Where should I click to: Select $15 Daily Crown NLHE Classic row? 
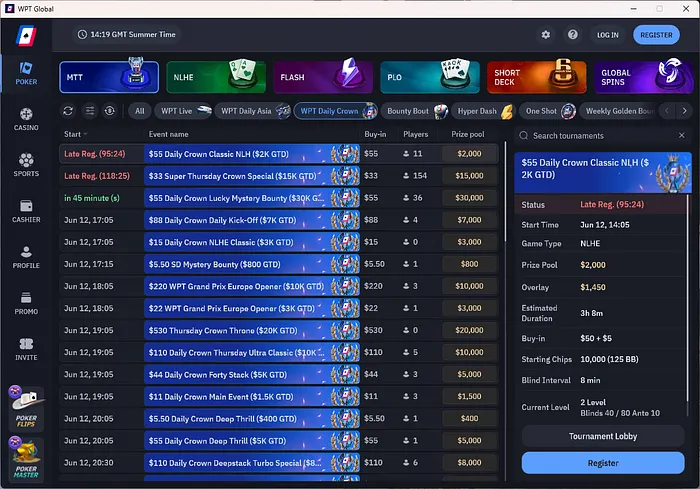pyautogui.click(x=279, y=242)
